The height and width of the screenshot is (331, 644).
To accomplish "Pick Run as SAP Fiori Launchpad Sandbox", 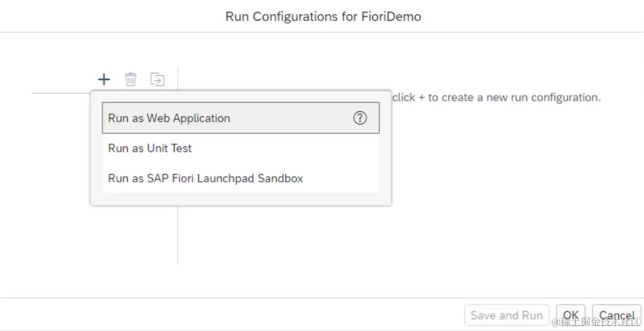I will 206,178.
